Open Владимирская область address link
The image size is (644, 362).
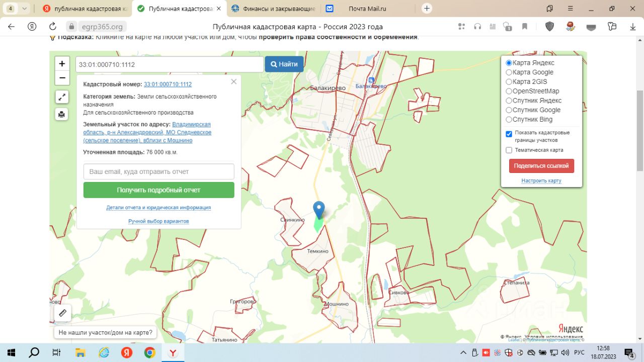147,132
